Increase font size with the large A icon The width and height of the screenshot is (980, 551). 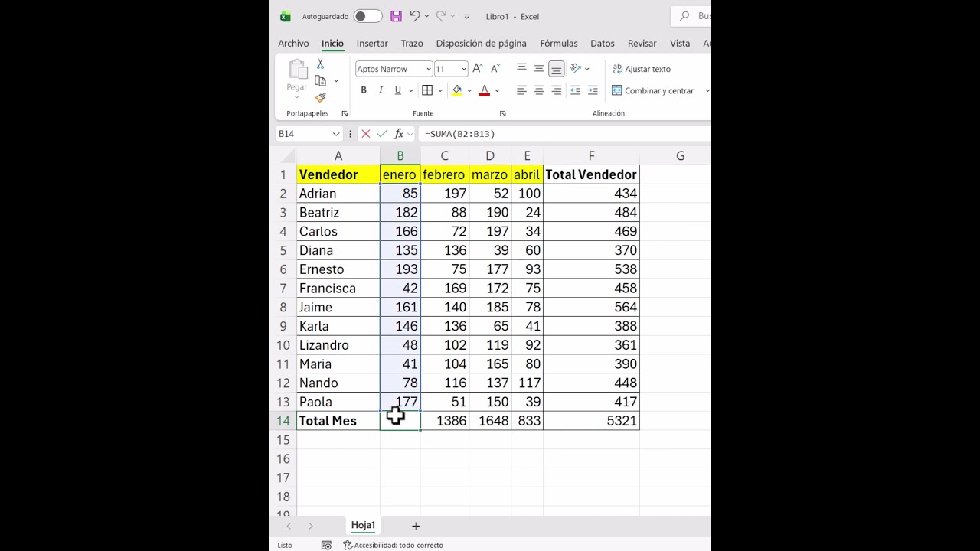tap(478, 69)
